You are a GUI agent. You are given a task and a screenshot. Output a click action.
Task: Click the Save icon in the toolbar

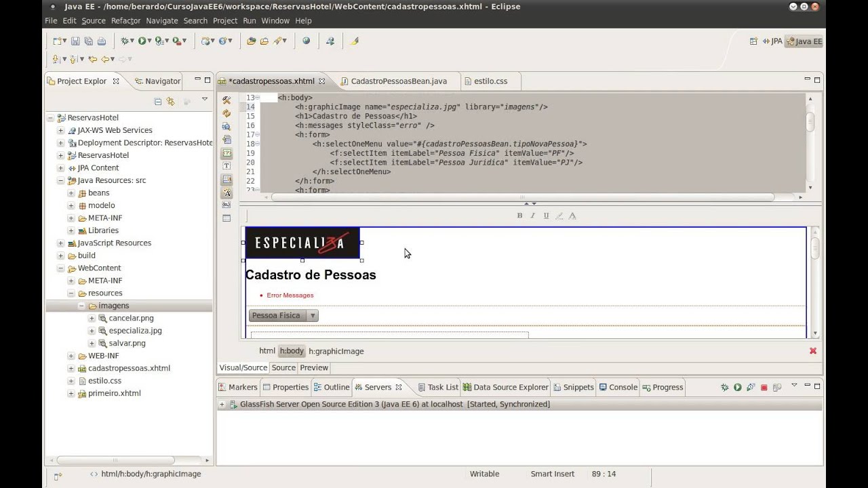76,41
